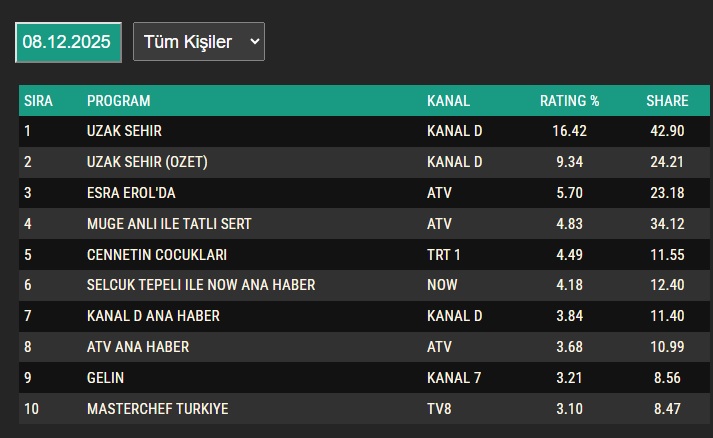Click the TRT 1 channel cell
Viewport: 713px width, 438px height.
pos(443,255)
